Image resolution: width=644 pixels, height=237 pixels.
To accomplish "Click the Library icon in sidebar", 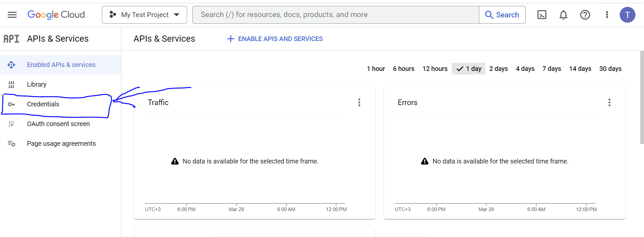I will click(12, 85).
